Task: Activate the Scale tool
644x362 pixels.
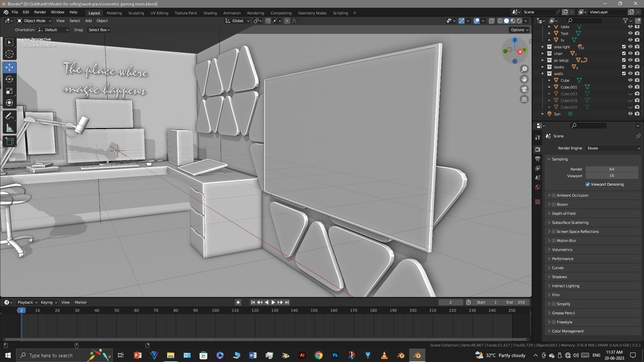Action: pyautogui.click(x=9, y=91)
